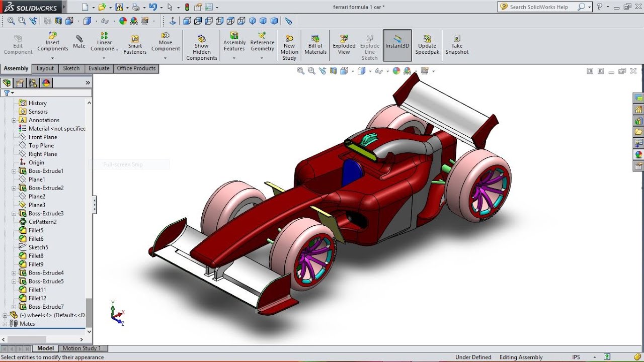This screenshot has height=362, width=644.
Task: Switch to the Sketch tab
Action: click(x=71, y=68)
